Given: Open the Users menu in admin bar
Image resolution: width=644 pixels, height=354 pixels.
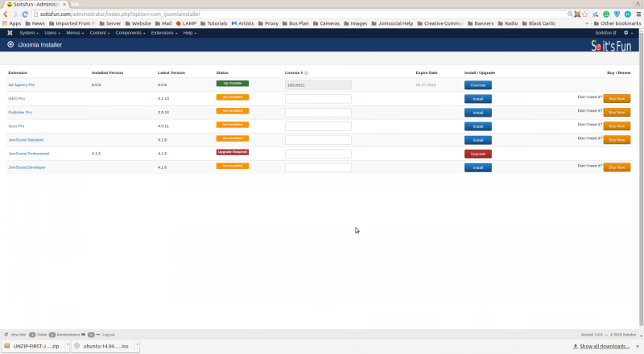Looking at the screenshot, I should (52, 33).
